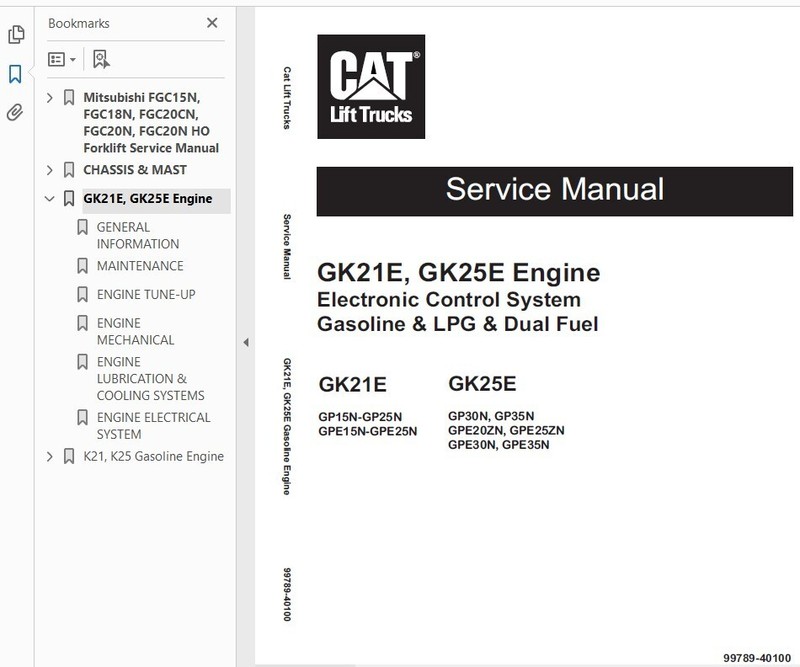Click bookmark icon beside K21, K25 Gasoline Engine
The height and width of the screenshot is (667, 800).
click(69, 456)
